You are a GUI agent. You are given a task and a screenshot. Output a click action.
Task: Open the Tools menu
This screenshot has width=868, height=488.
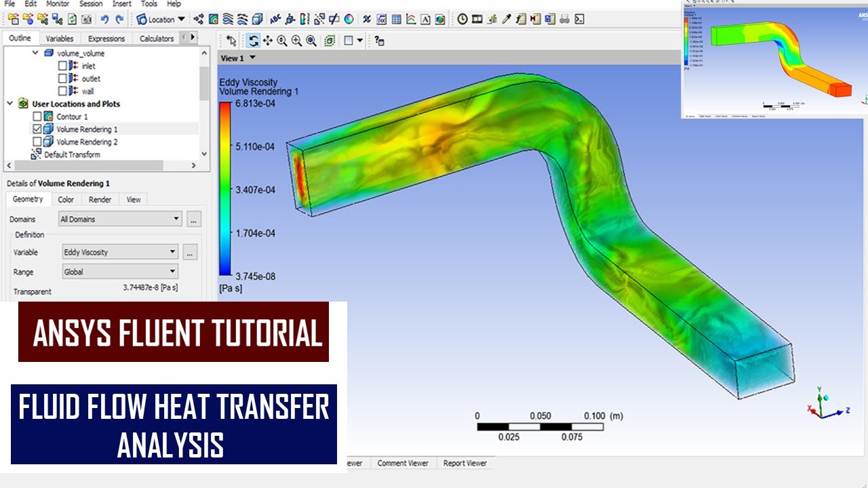(149, 4)
